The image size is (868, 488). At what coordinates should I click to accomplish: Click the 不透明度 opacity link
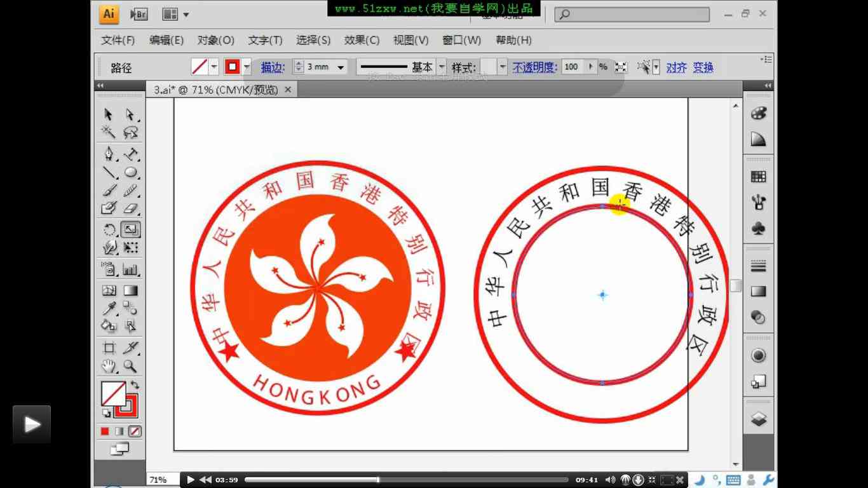[x=534, y=67]
